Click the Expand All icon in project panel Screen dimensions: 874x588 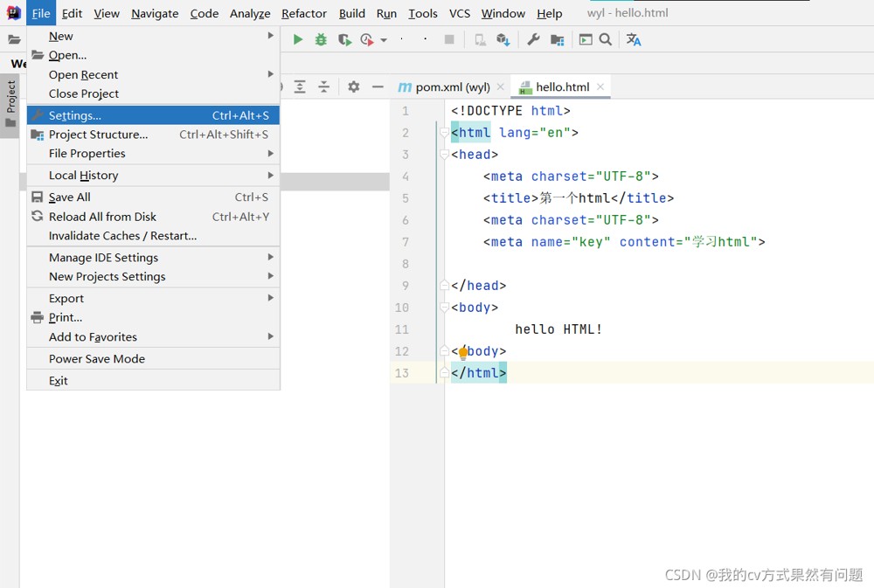point(300,86)
